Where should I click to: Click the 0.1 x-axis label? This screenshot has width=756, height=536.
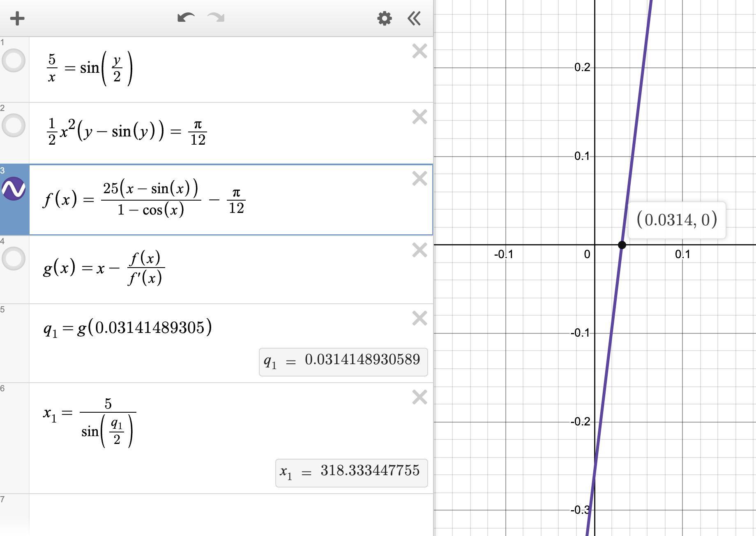[682, 254]
